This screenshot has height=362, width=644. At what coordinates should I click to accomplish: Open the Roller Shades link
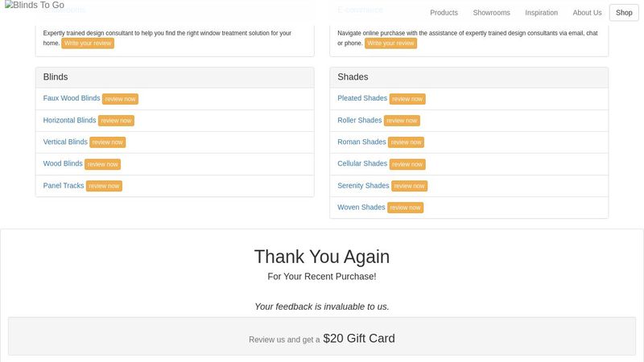click(x=360, y=121)
